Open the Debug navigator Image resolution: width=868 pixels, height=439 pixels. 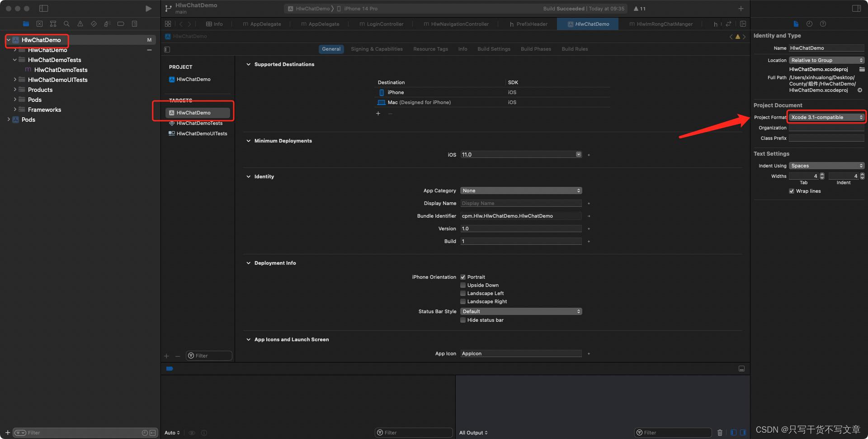click(107, 24)
